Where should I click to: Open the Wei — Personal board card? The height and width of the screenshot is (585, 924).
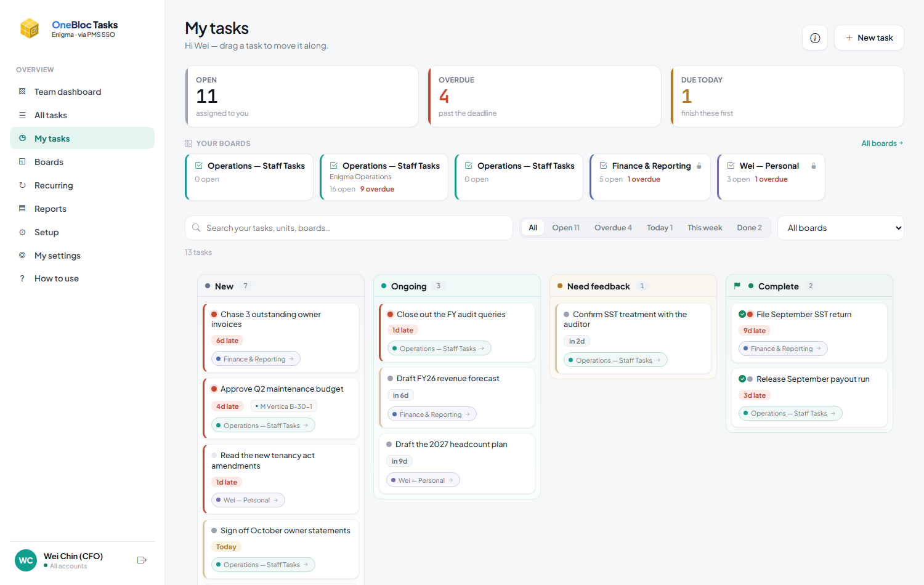(771, 177)
